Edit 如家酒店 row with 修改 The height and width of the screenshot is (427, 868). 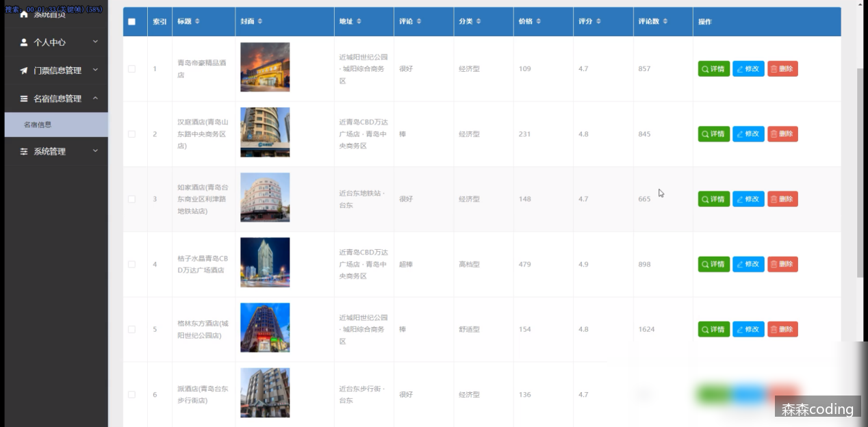(x=748, y=199)
